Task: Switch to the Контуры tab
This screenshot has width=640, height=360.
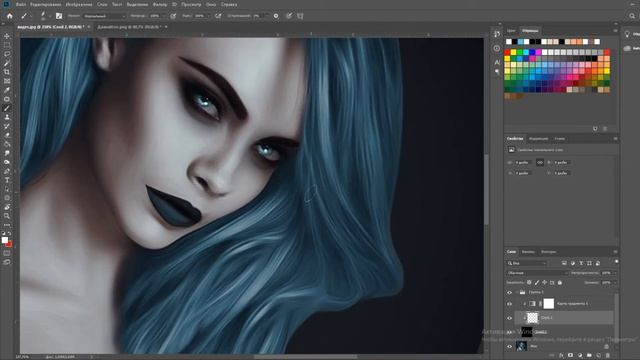Action: tap(548, 252)
